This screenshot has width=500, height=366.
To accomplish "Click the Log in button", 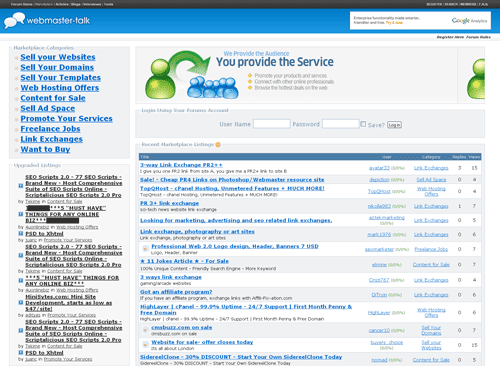I will (x=394, y=125).
